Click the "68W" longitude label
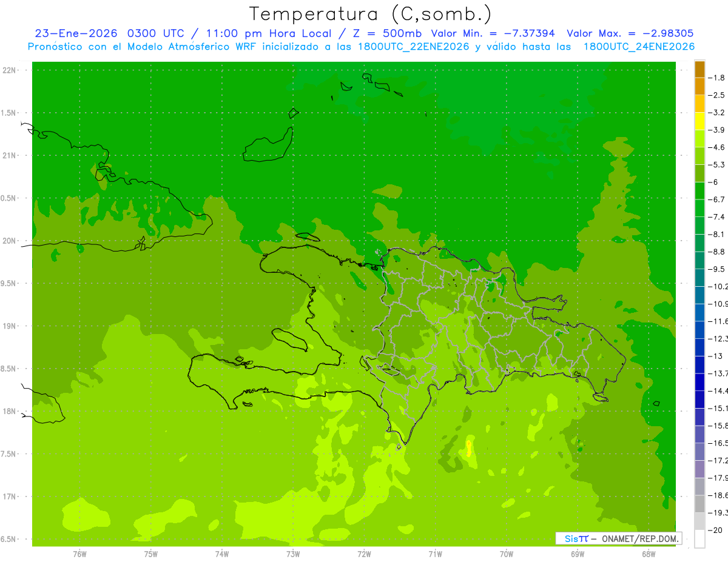This screenshot has height=562, width=728. 649,554
